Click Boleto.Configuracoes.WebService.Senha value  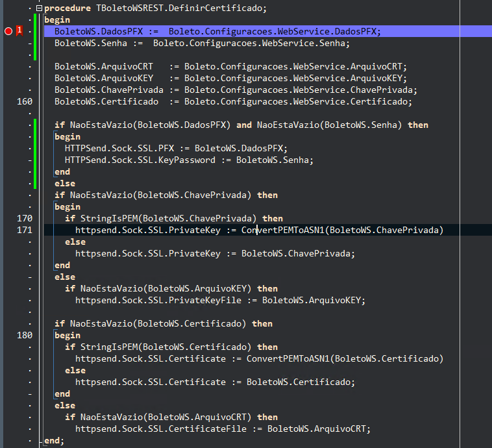coord(251,43)
